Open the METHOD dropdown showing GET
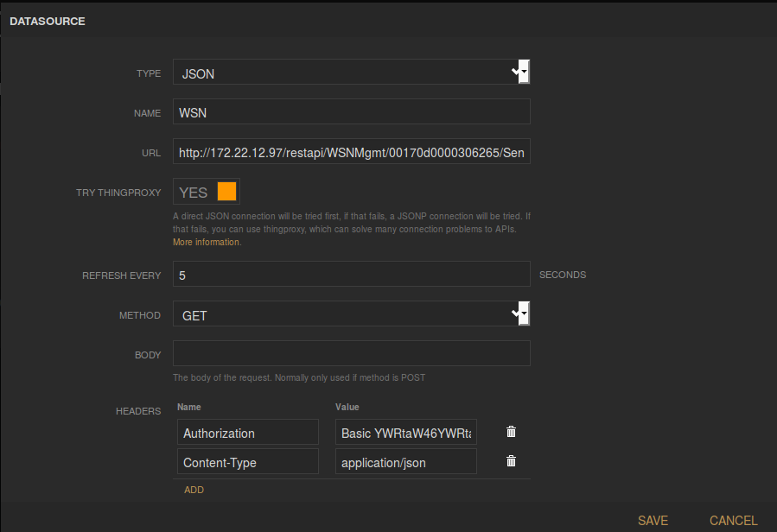This screenshot has height=532, width=777. (x=346, y=315)
